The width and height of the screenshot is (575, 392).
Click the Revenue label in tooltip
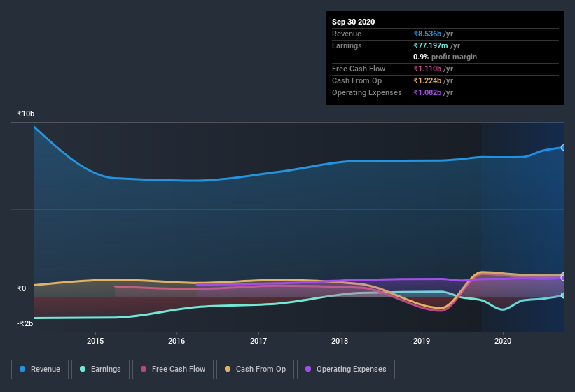[x=347, y=34]
